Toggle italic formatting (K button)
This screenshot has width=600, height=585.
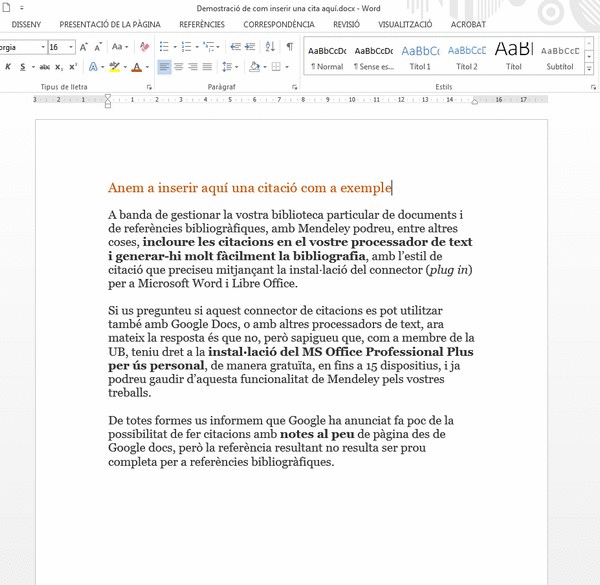pos(8,67)
